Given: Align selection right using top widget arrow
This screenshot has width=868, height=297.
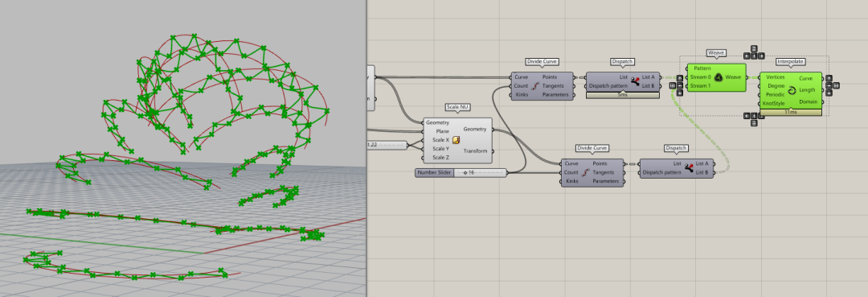Looking at the screenshot, I should (x=761, y=56).
